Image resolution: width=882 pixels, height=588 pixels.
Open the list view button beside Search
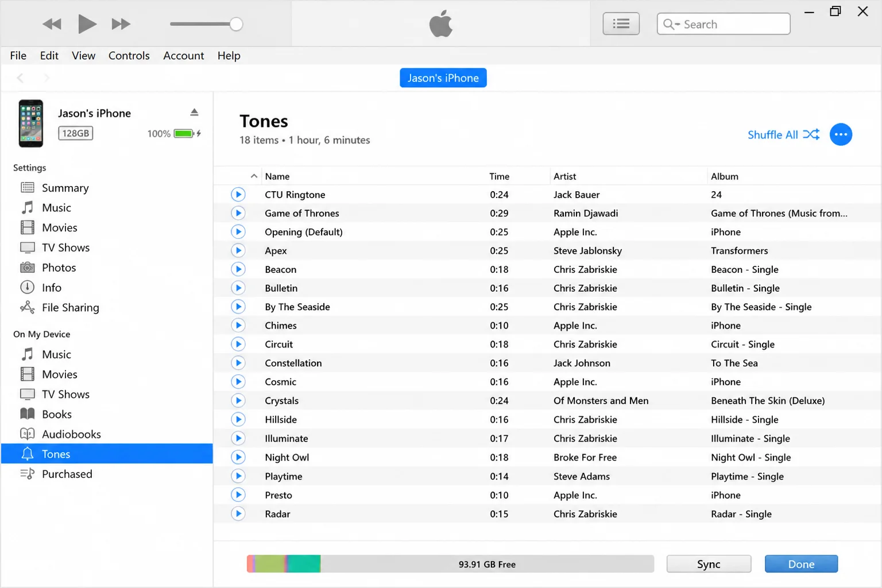coord(621,24)
